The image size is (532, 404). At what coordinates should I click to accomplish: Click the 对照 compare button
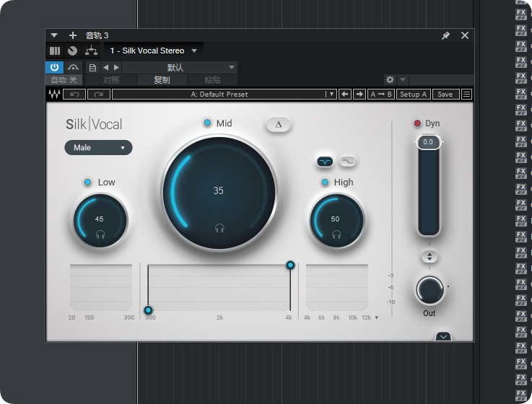(111, 80)
